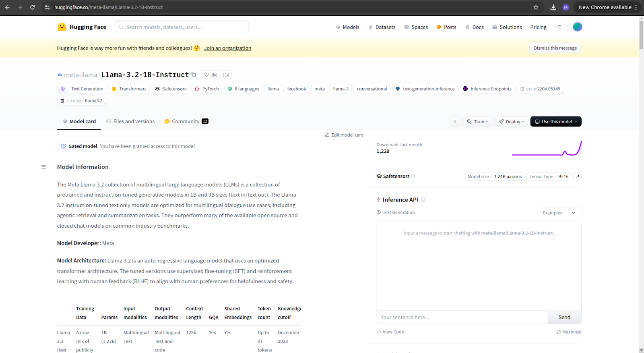Screen dimensions: 644x353
Task: Click the 114 likes count
Action: (x=226, y=75)
